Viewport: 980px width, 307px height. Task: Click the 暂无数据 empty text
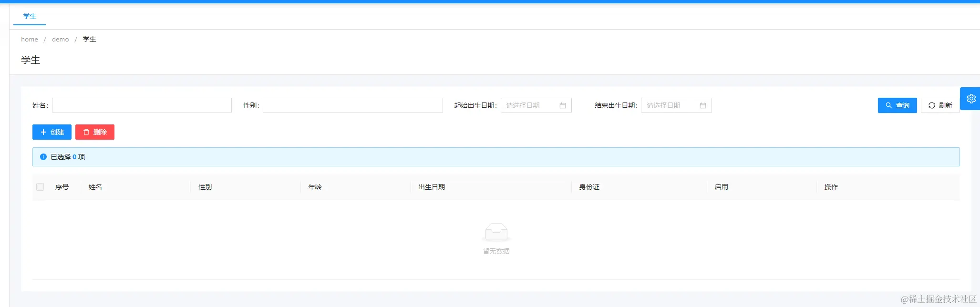(x=496, y=251)
